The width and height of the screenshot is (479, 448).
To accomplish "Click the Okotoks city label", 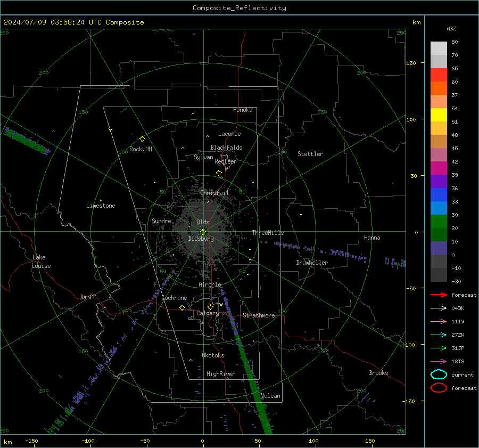I will point(213,355).
